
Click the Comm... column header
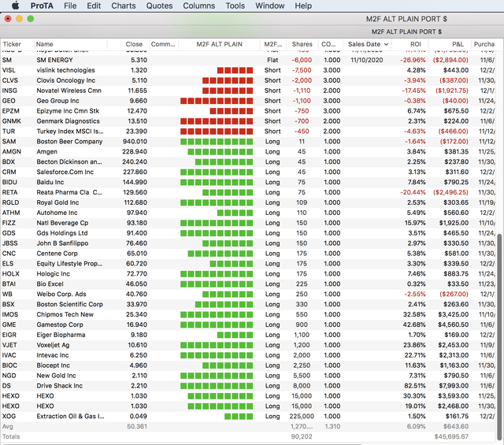point(163,44)
